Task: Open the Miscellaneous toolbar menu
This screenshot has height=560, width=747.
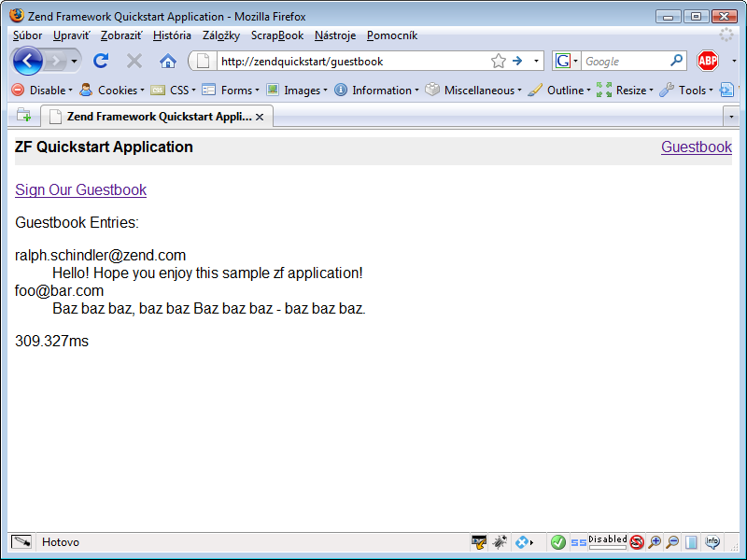Action: pyautogui.click(x=473, y=90)
